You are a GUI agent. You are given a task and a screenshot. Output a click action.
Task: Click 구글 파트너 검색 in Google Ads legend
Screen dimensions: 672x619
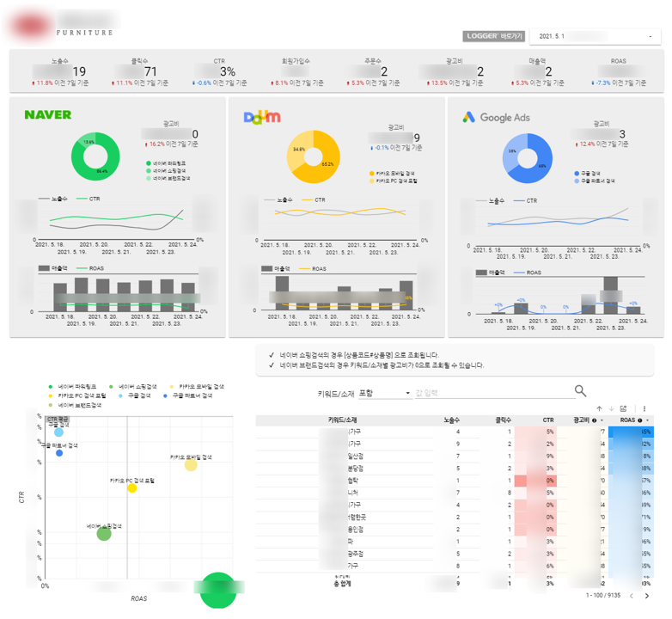tap(595, 181)
